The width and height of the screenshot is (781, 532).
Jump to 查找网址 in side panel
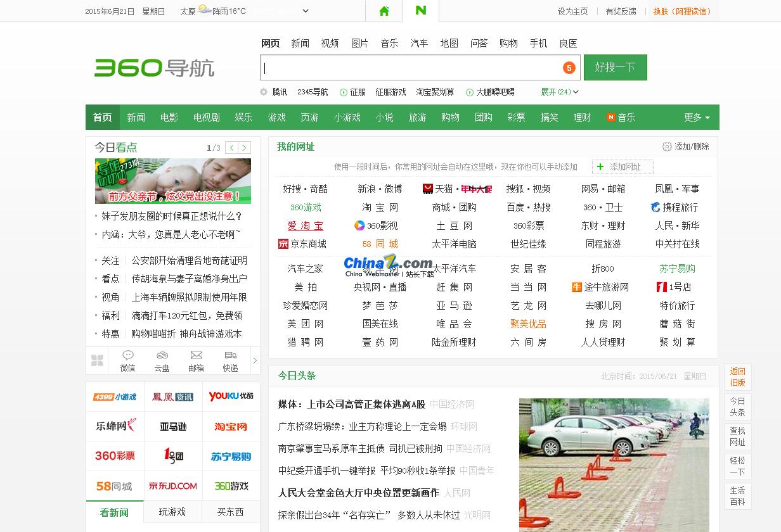coord(737,436)
